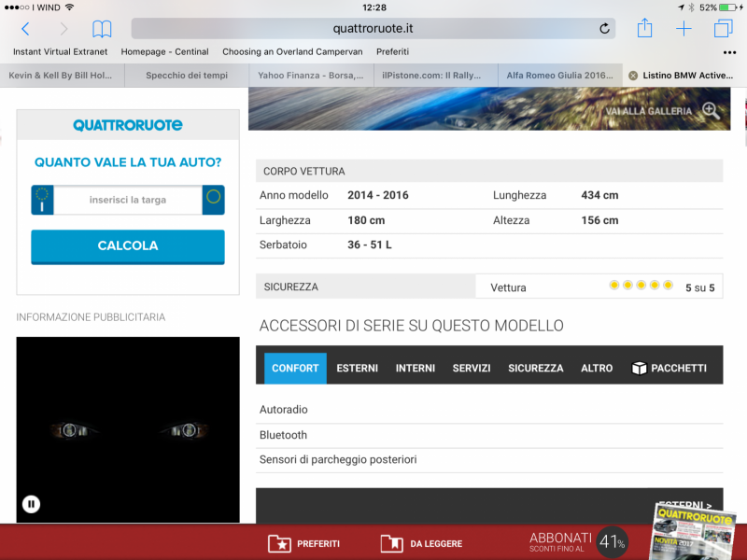Click the 180 cm width value
Screen dimensions: 747x560
(x=366, y=220)
